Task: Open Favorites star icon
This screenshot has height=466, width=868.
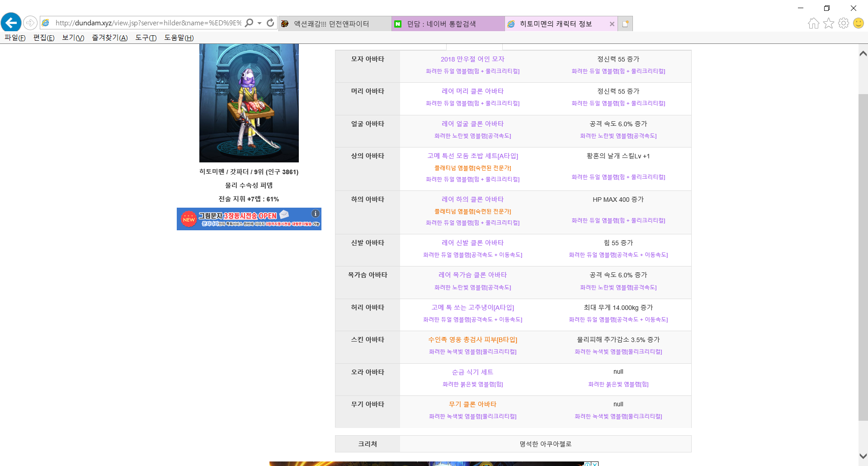Action: click(x=829, y=23)
